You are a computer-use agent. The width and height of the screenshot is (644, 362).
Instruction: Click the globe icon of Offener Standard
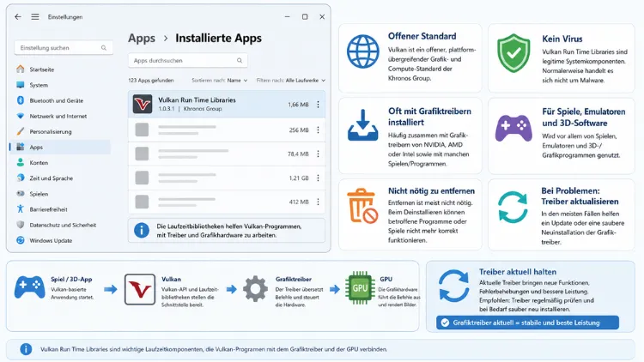[362, 51]
